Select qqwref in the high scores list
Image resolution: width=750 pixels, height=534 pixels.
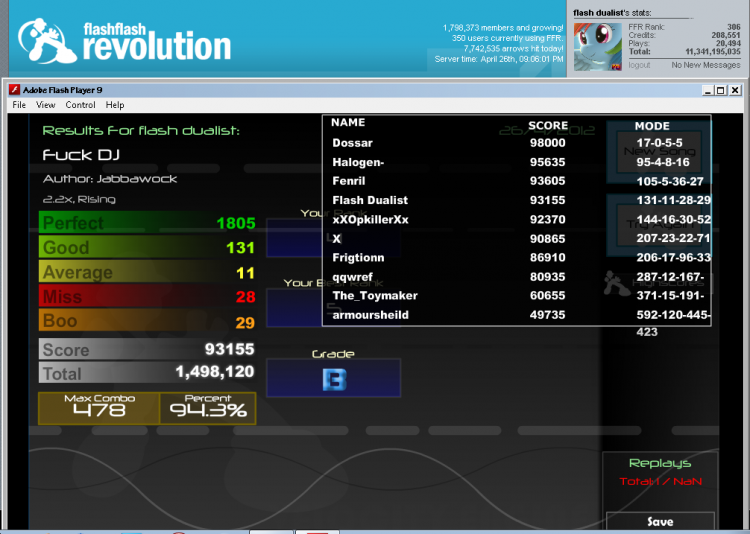coord(353,277)
